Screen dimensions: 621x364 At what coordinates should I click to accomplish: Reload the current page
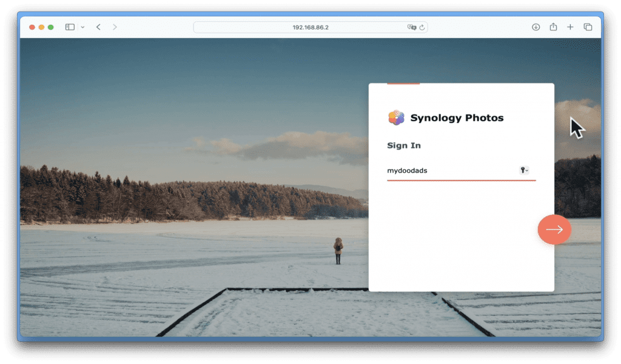[x=422, y=27]
